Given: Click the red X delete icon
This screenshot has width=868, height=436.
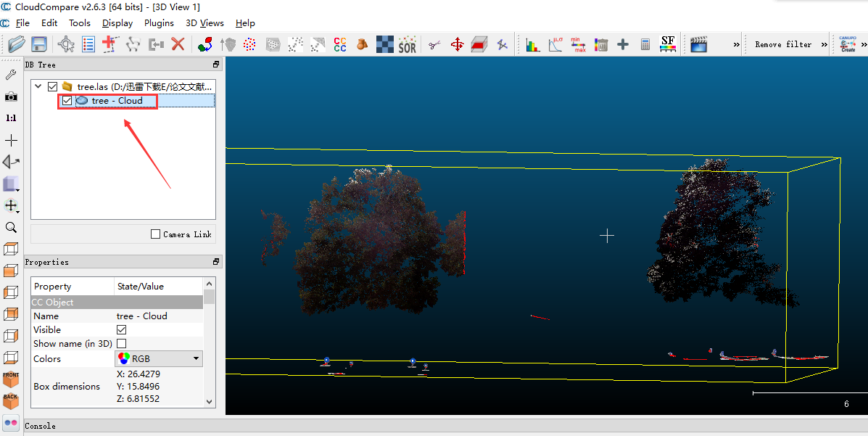Looking at the screenshot, I should (x=178, y=45).
